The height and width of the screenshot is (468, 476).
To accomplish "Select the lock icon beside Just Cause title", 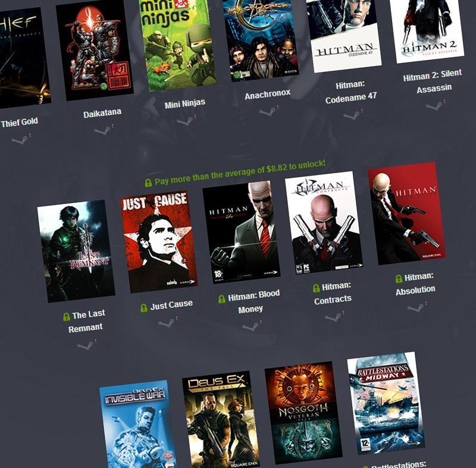I will click(x=144, y=308).
